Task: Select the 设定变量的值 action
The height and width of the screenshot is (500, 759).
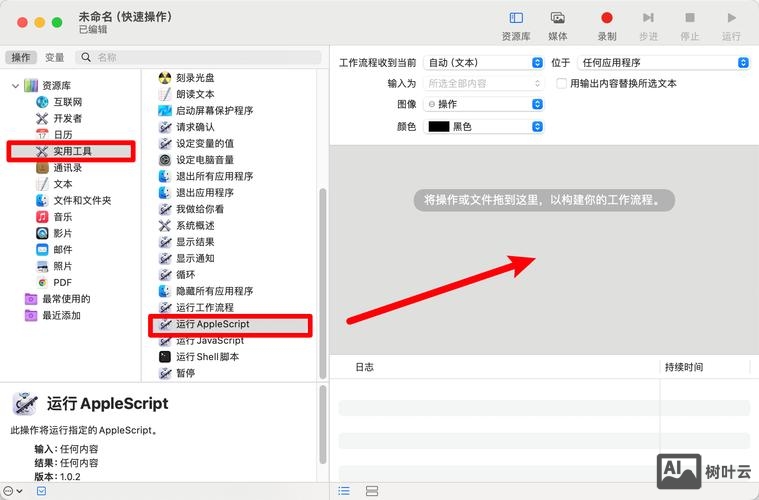Action: click(x=197, y=143)
